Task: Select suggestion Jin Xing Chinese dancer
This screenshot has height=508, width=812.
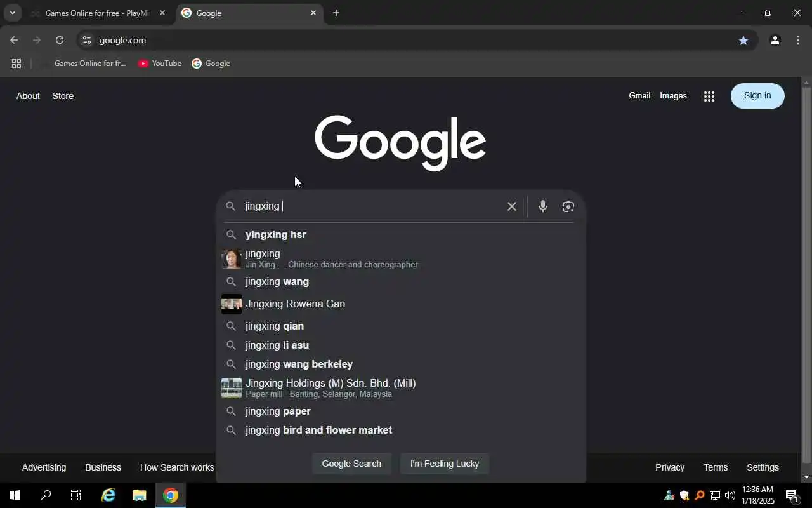Action: [400, 258]
